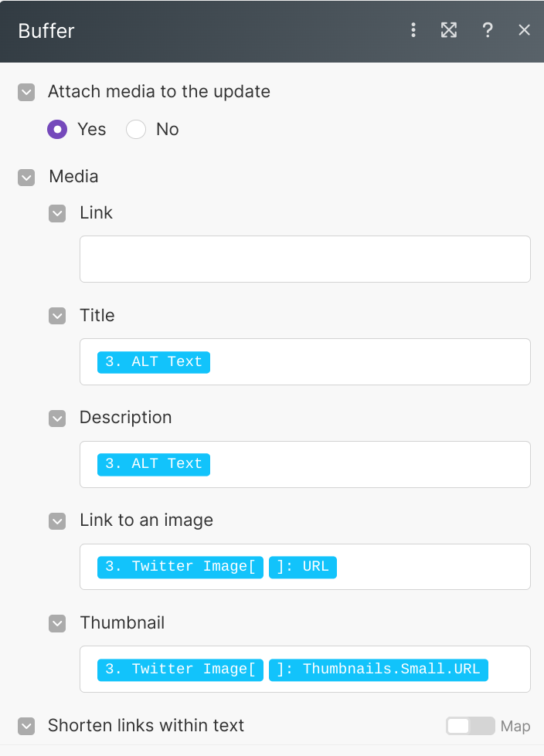Toggle the Map switch for shorten links
Screen dimensions: 544x756
coord(470,726)
